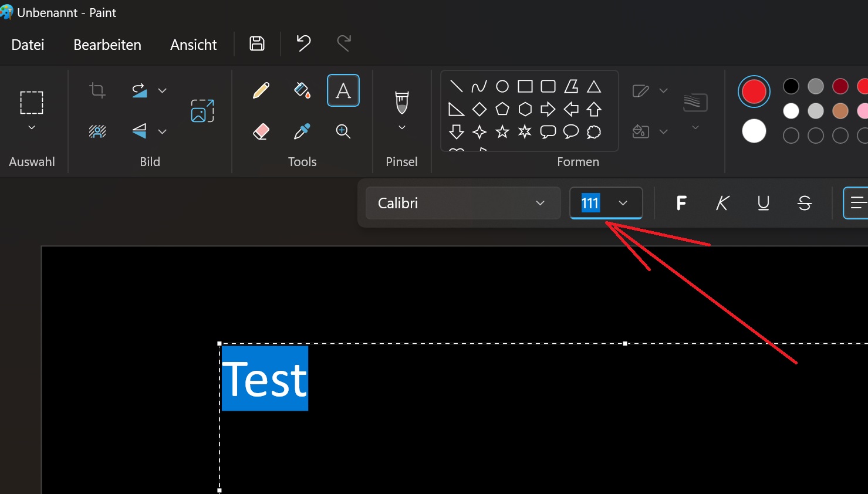Click the Save disk icon

click(257, 43)
